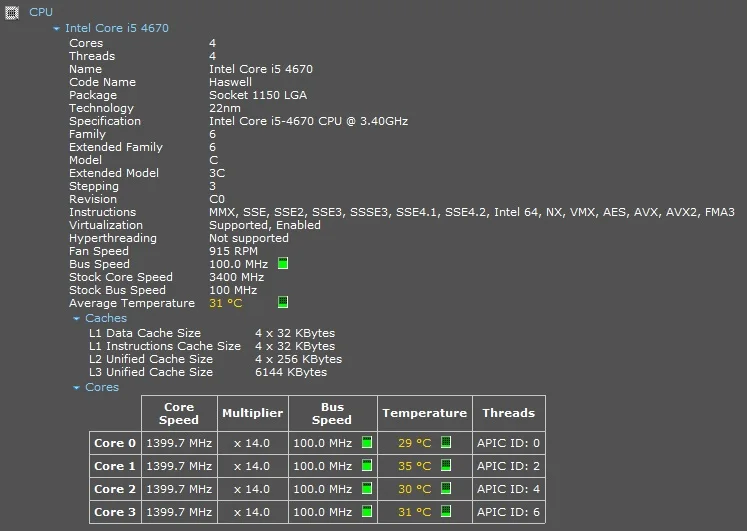Click the Threads property label in the CPU details list
Image resolution: width=747 pixels, height=531 pixels.
click(92, 56)
